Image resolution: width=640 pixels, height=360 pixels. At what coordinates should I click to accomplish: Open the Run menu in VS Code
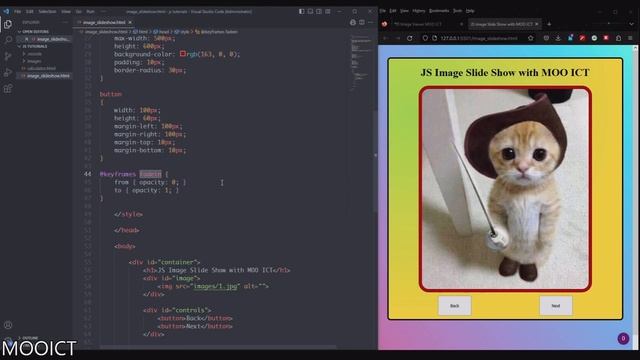pyautogui.click(x=90, y=11)
